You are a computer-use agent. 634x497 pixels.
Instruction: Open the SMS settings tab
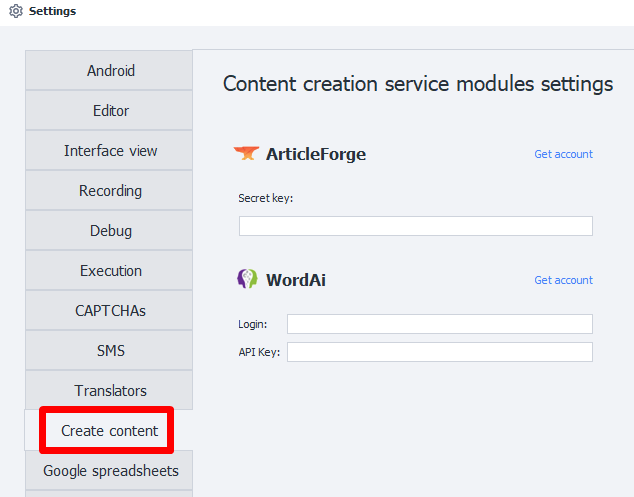pos(110,351)
